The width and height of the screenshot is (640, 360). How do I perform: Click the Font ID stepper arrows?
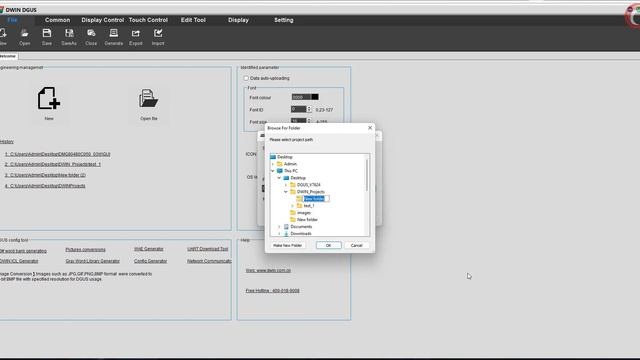click(309, 109)
